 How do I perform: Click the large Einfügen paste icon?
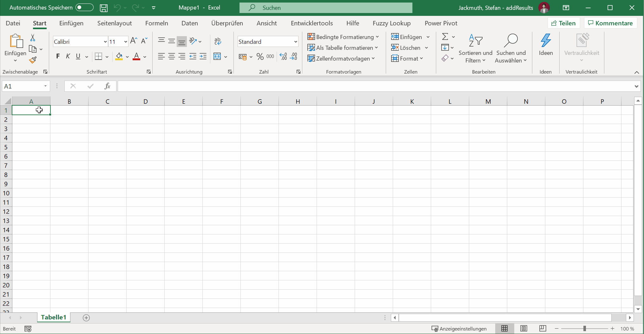16,41
